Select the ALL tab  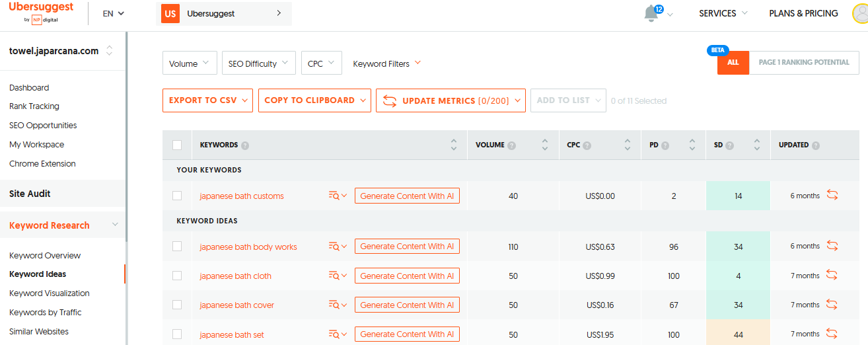coord(733,62)
